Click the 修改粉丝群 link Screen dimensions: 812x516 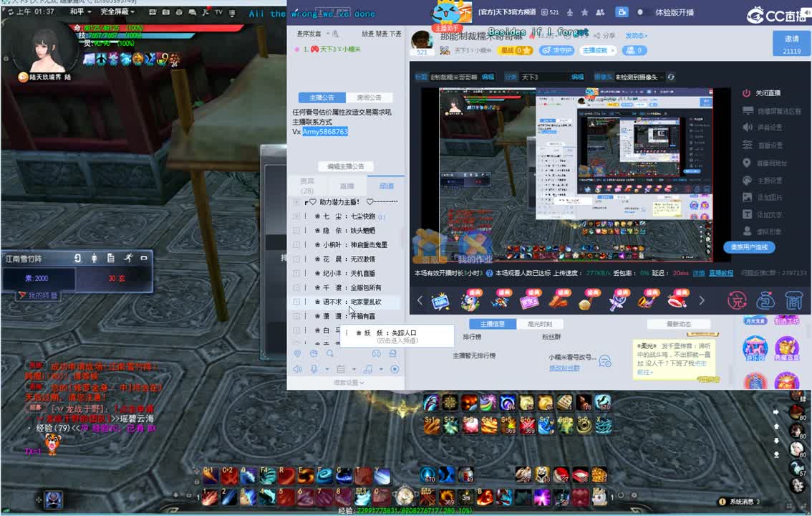[564, 368]
